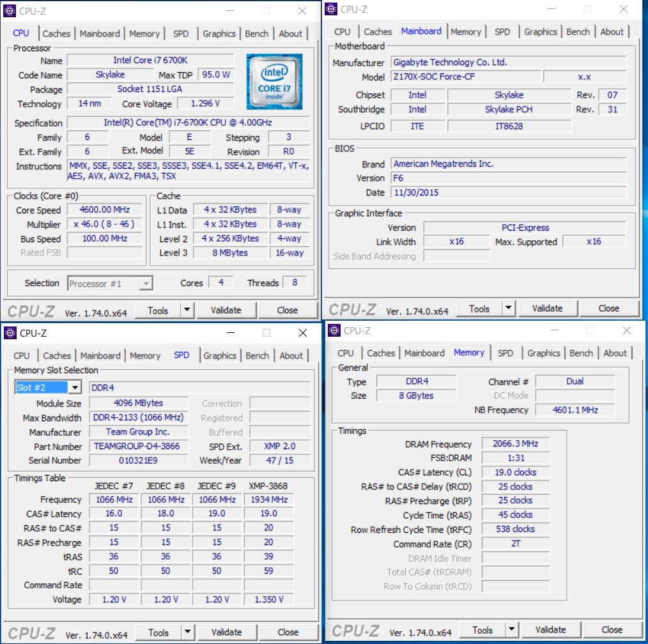648x644 pixels.
Task: Open Tools dropdown arrow in the Mainboard window
Action: pos(508,309)
